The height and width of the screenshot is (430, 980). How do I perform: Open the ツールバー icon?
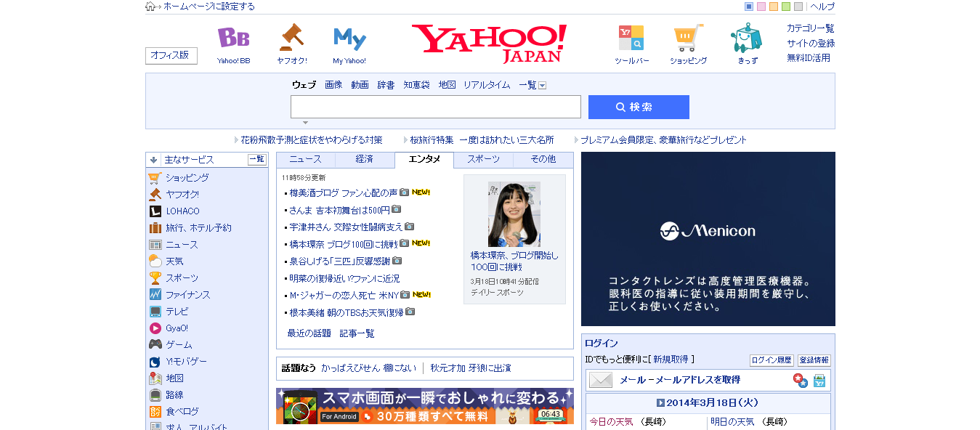631,38
